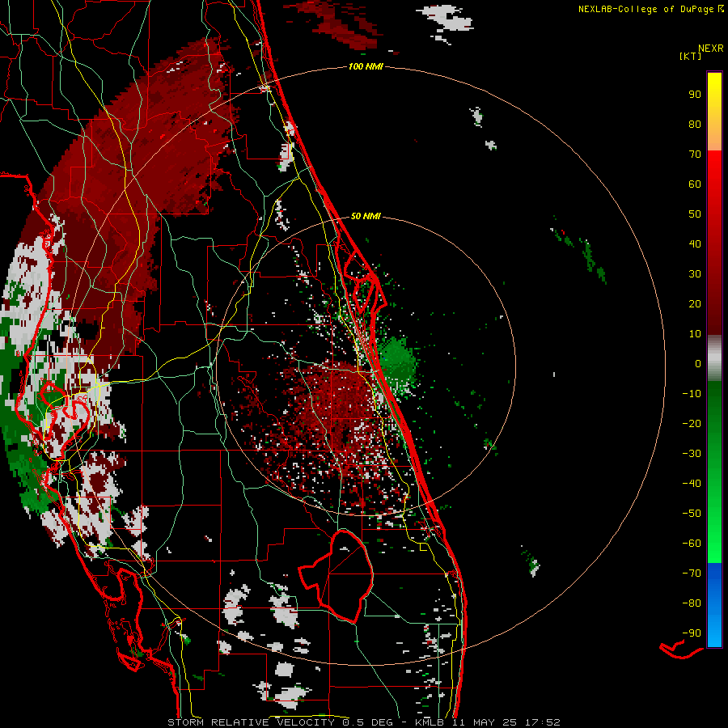Select the positive 20 scale value
728x728 pixels.
click(x=695, y=304)
